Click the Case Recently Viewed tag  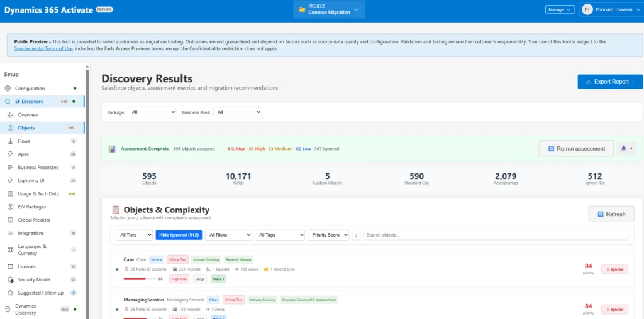[238, 259]
